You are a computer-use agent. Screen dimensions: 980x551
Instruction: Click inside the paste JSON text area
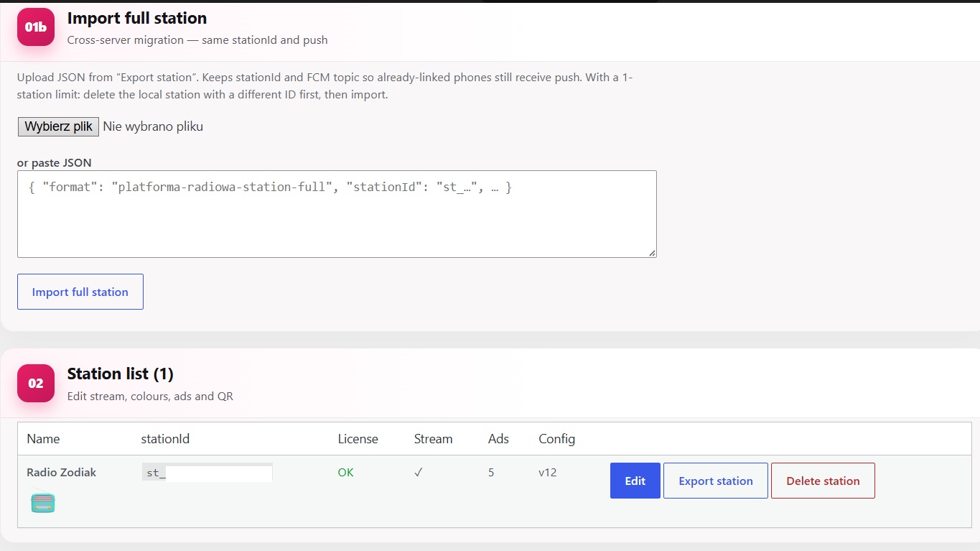pos(337,214)
